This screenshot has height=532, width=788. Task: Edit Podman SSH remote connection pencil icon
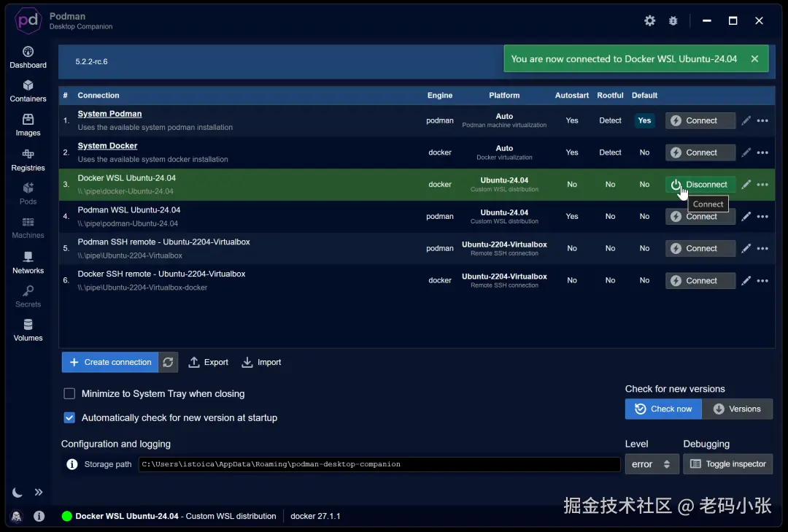click(746, 248)
